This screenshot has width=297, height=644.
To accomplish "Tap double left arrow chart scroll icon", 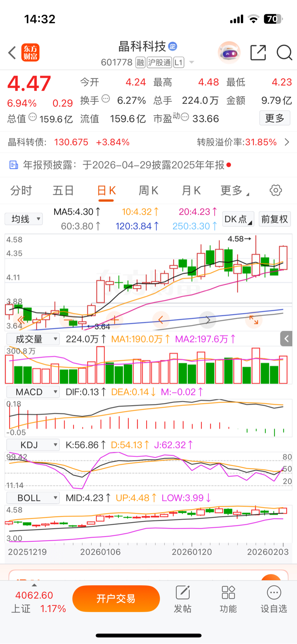I will click(21, 320).
